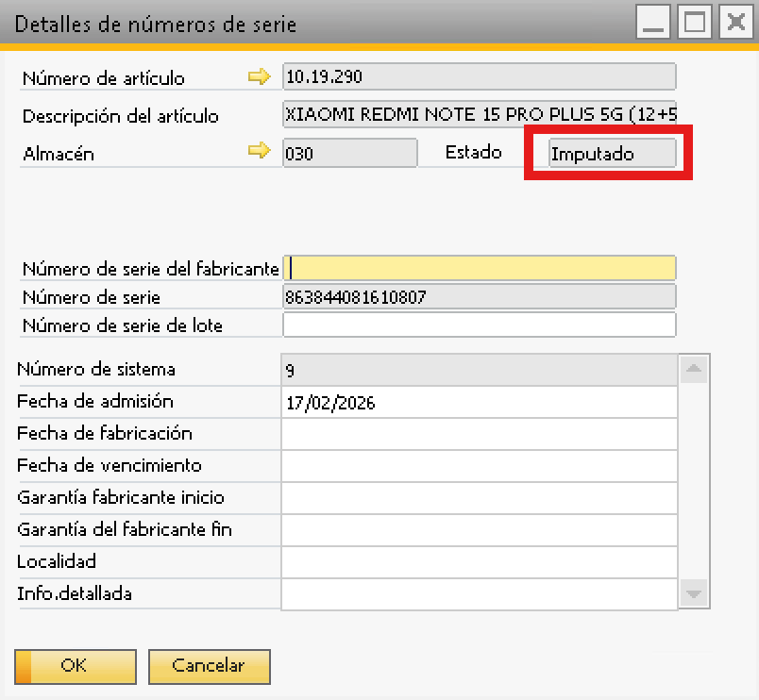Click the Garantía fabricante inicio label
This screenshot has width=759, height=700.
click(121, 497)
